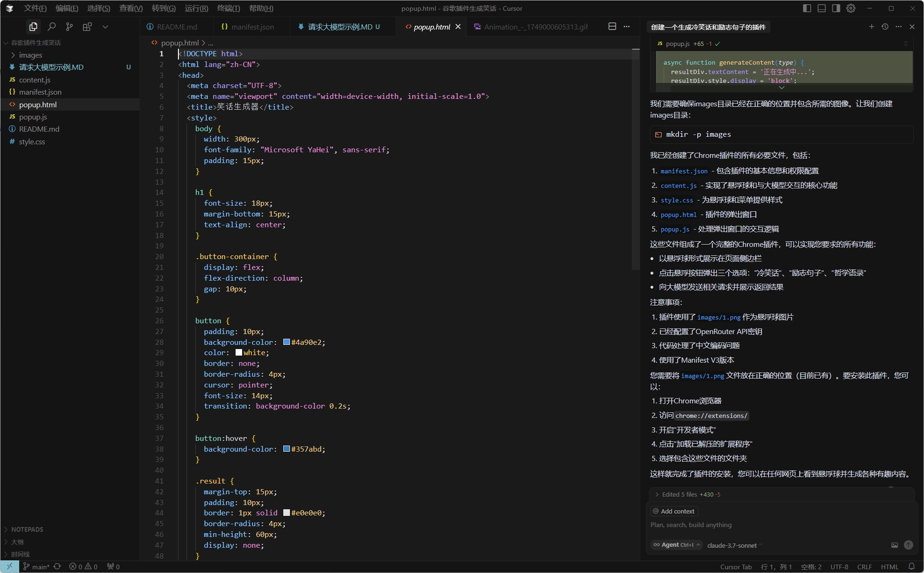This screenshot has height=573, width=924.
Task: Open the 终端(T) menu
Action: [228, 8]
